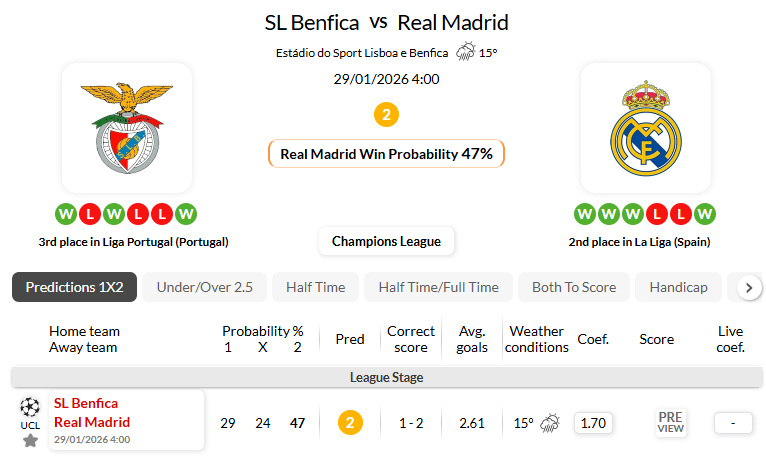Open the PRE VIEW match preview
Viewport: 766px width, 462px height.
point(670,423)
